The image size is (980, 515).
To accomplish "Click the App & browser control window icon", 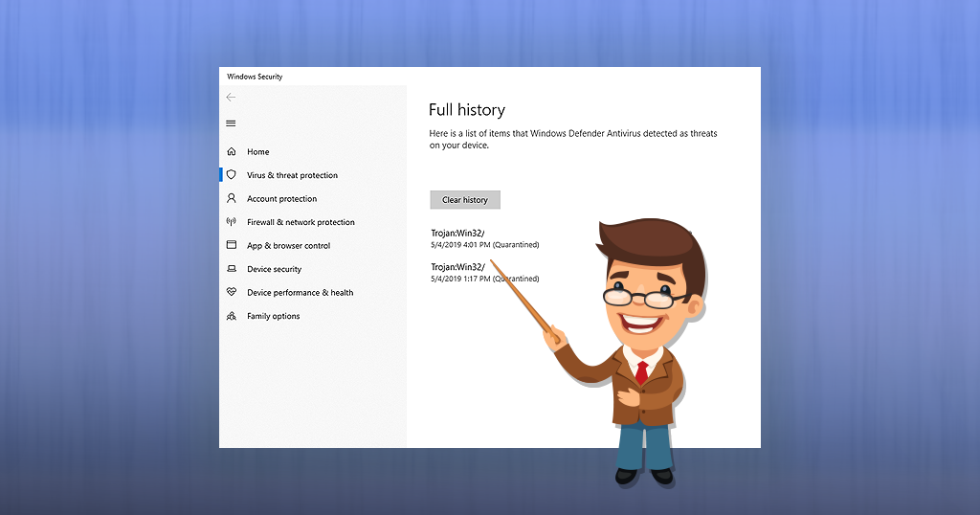I will (231, 246).
